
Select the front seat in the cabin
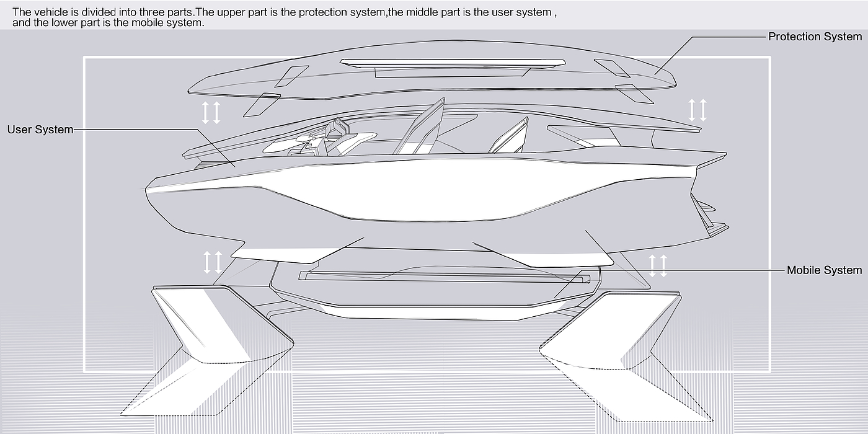423,126
